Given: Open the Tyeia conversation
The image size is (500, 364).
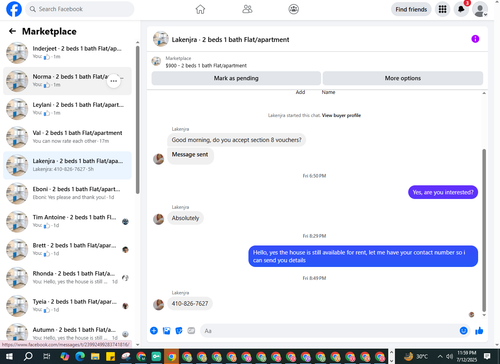Looking at the screenshot, I should click(x=67, y=306).
